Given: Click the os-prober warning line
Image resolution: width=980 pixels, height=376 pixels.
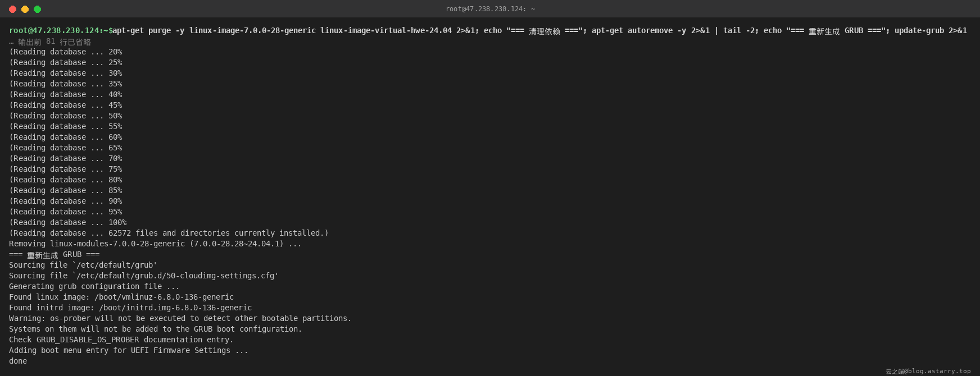Looking at the screenshot, I should (x=180, y=318).
